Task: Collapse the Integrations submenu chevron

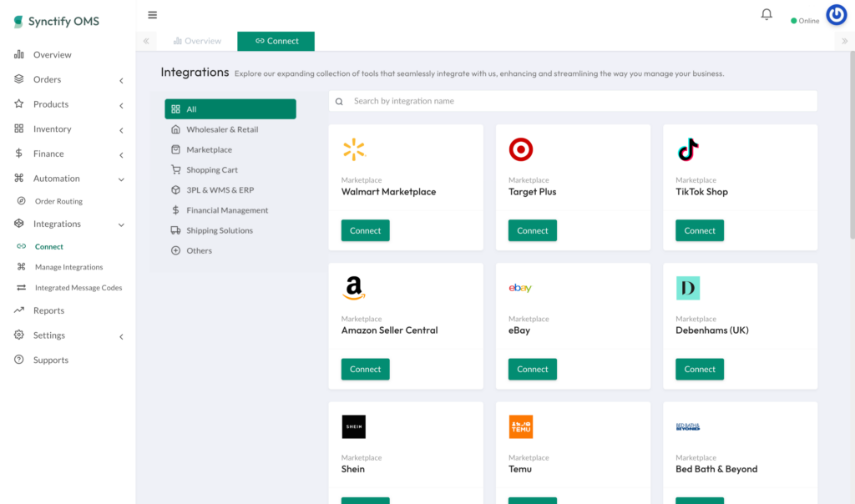Action: (121, 224)
